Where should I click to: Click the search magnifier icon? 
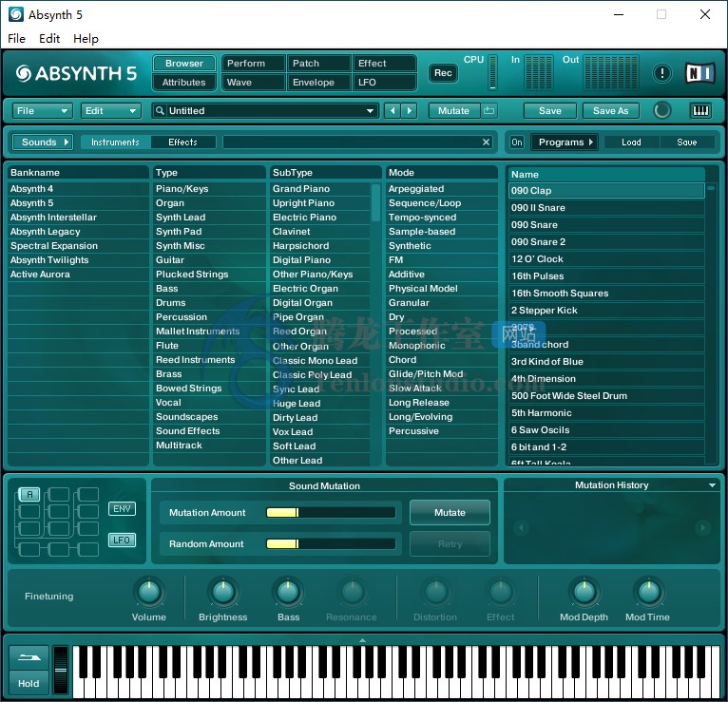[160, 110]
